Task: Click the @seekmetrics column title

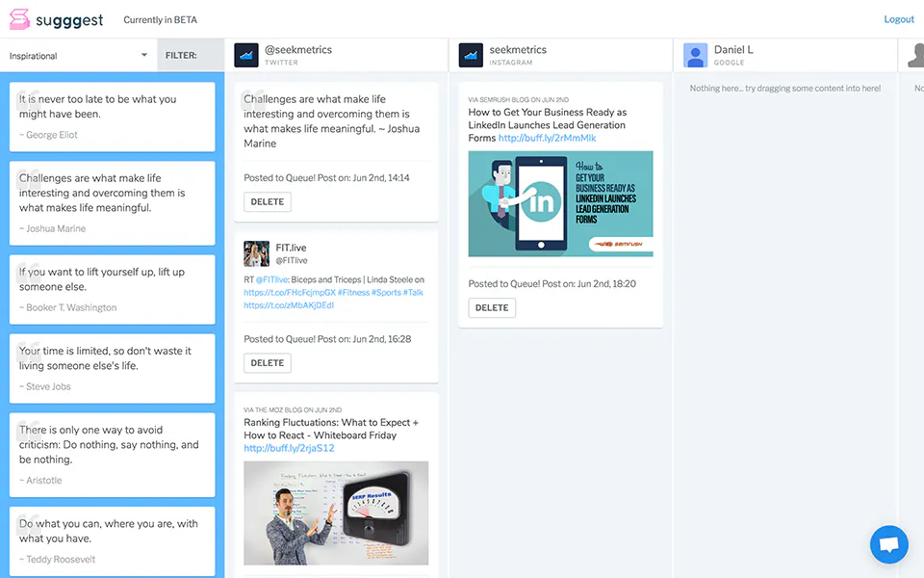Action: 298,49
